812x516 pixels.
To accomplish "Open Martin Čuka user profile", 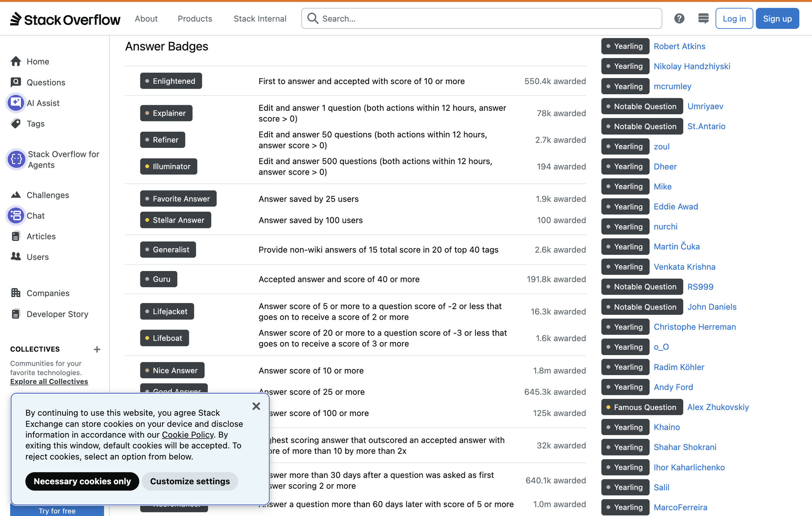I will [x=676, y=247].
